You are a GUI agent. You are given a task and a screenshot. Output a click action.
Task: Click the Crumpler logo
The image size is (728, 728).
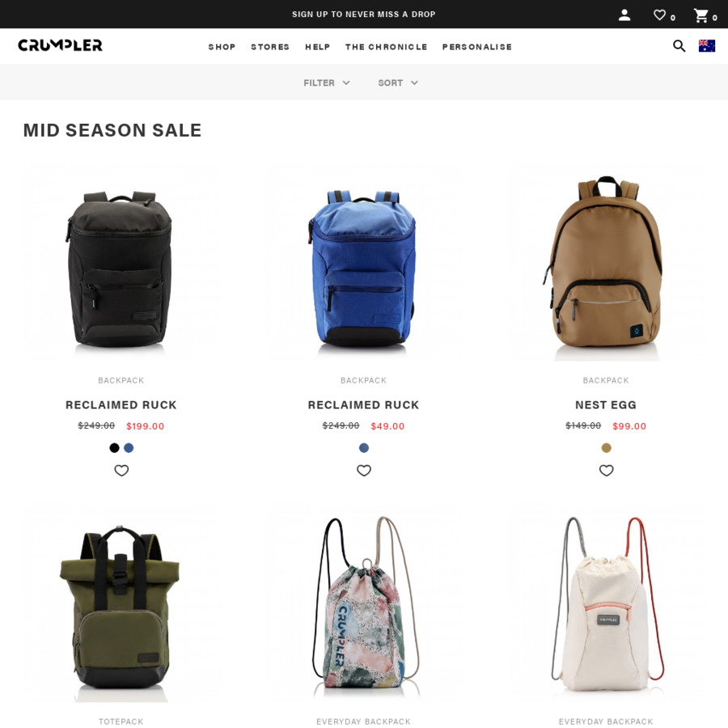tap(61, 45)
